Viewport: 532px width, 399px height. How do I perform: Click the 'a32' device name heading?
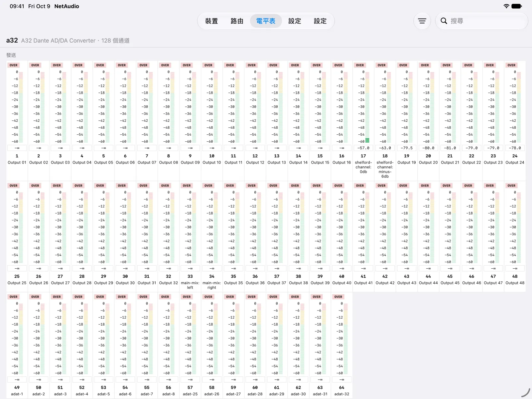click(x=12, y=40)
